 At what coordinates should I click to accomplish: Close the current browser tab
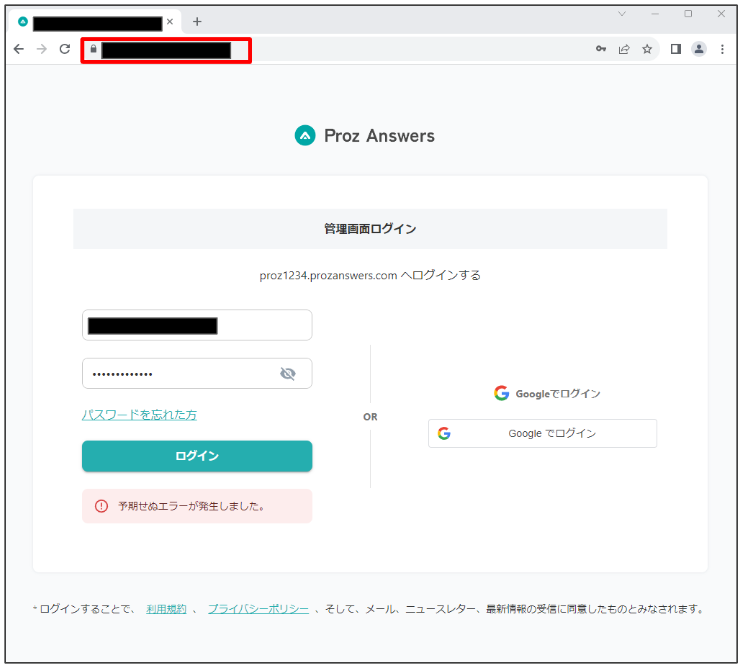click(170, 22)
